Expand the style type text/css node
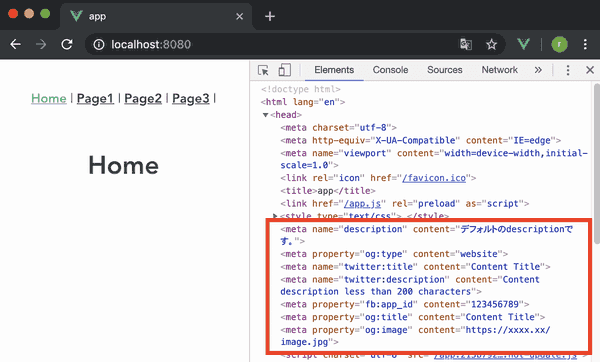The height and width of the screenshot is (362, 600). pos(275,216)
